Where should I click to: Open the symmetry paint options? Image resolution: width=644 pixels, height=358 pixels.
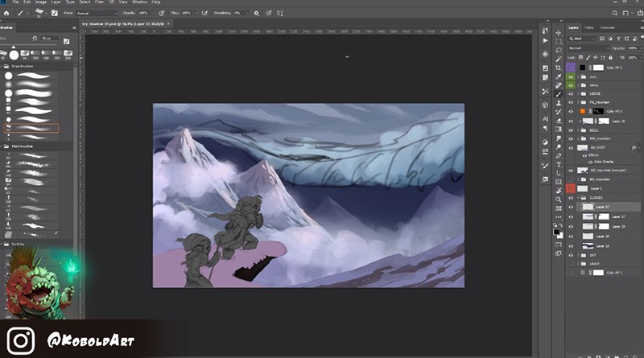[280, 13]
